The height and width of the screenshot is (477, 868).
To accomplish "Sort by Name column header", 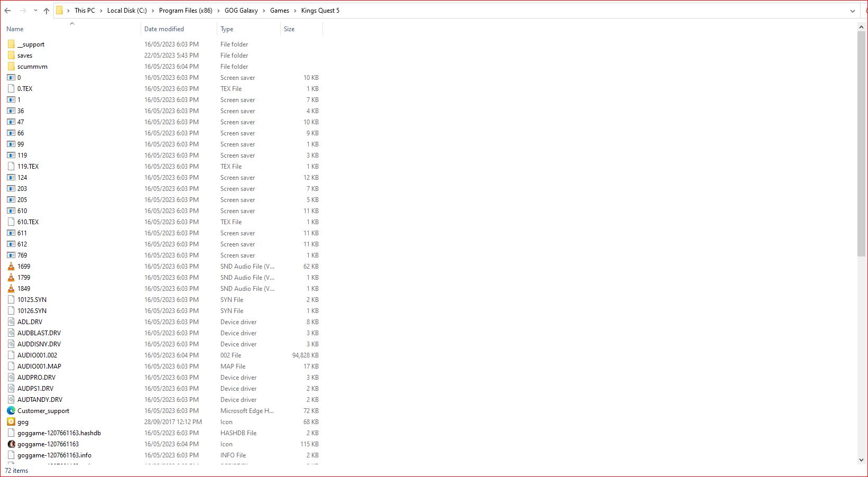I will [x=15, y=29].
